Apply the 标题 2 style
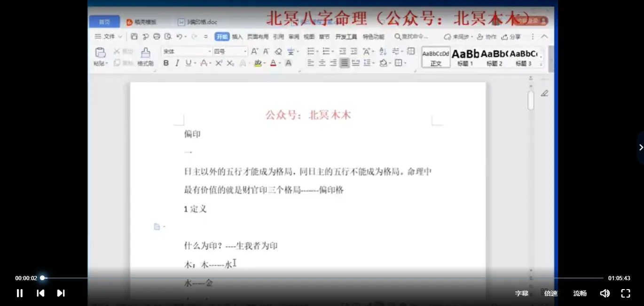The width and height of the screenshot is (644, 306). [x=495, y=57]
